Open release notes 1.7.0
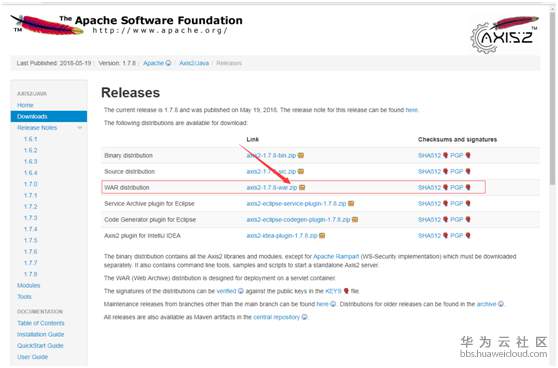This screenshot has height=368, width=558. tap(31, 184)
